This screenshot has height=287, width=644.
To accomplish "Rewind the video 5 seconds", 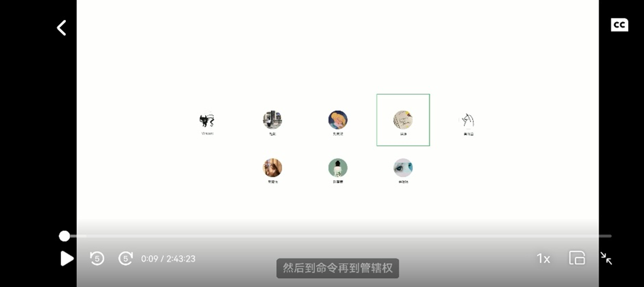I will point(97,258).
